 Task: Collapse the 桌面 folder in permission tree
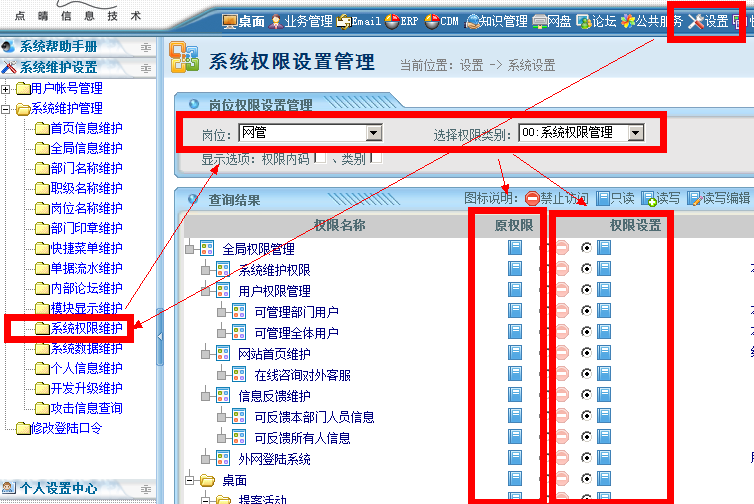(x=190, y=481)
